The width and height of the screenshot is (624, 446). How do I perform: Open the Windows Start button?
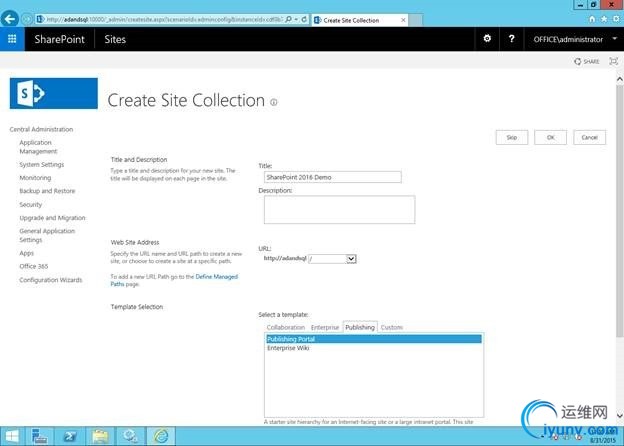pyautogui.click(x=12, y=436)
